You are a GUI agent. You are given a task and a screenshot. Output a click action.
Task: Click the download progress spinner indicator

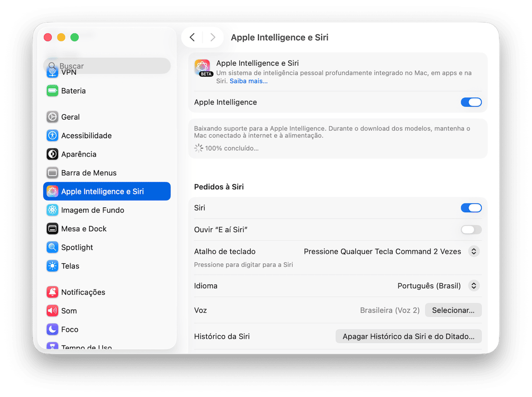198,148
